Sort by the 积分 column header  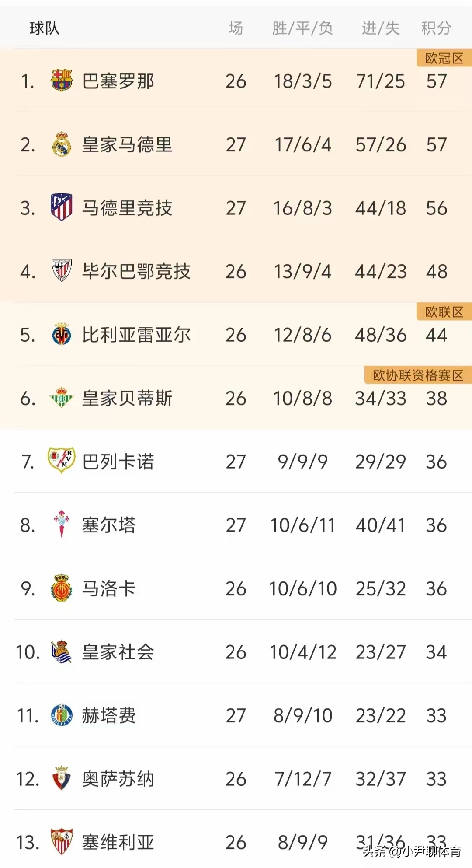(436, 28)
